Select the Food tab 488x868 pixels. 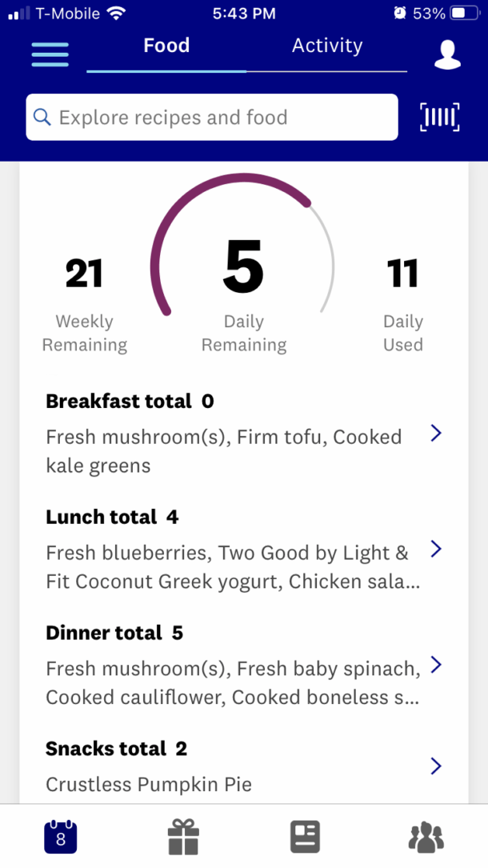[166, 46]
